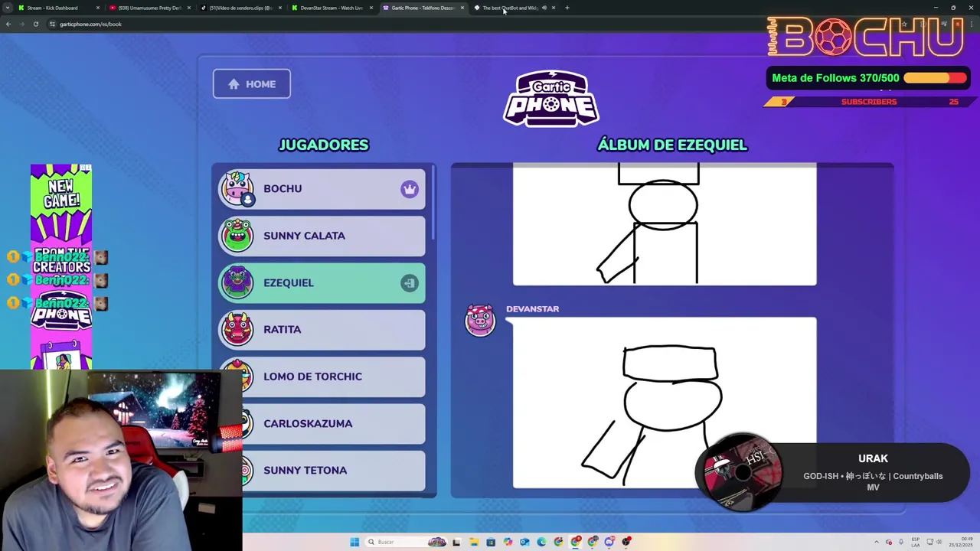Go back in browser history

tap(8, 24)
